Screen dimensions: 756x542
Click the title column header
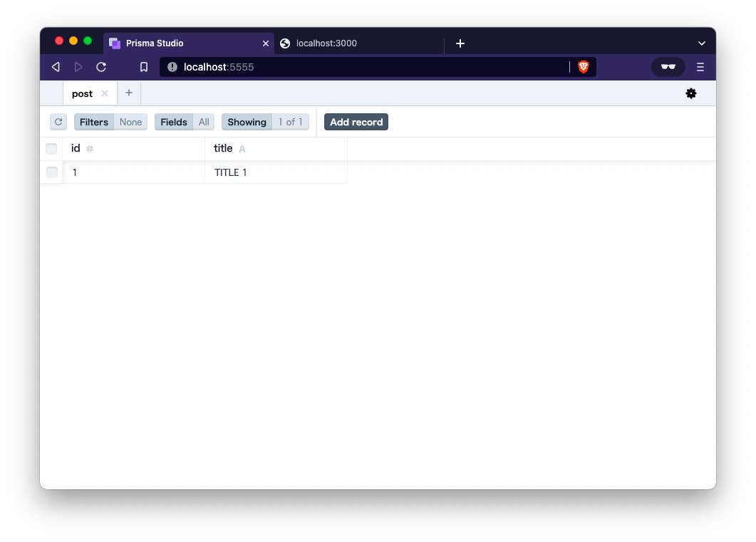[x=276, y=148]
